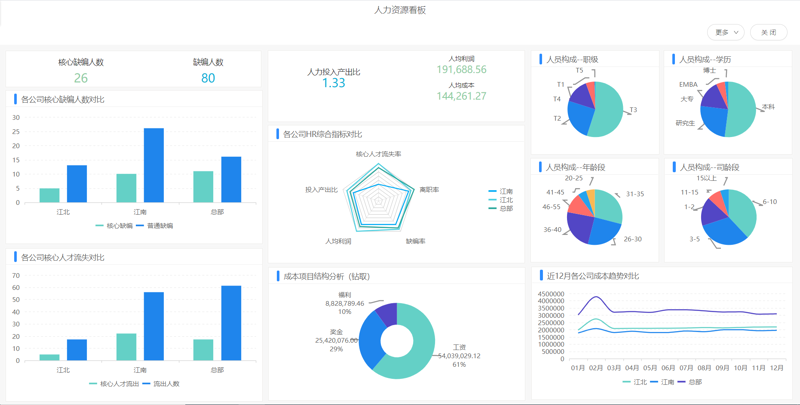
Task: Click the 人力投入产出比 value 1.33
Action: [x=334, y=83]
